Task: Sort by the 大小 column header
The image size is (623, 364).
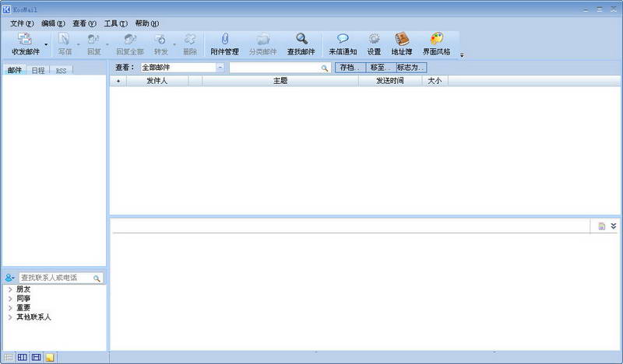Action: coord(435,81)
